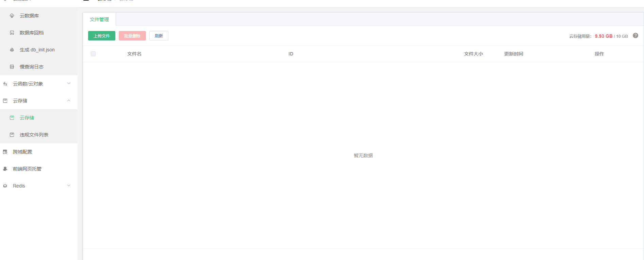Click the icon beside 生成 db_init.json
Image resolution: width=644 pixels, height=260 pixels.
[x=12, y=50]
